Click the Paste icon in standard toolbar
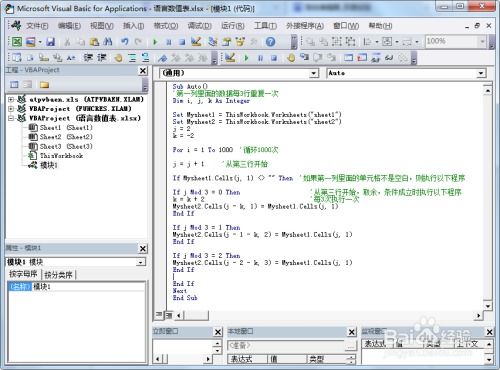 pyautogui.click(x=95, y=42)
